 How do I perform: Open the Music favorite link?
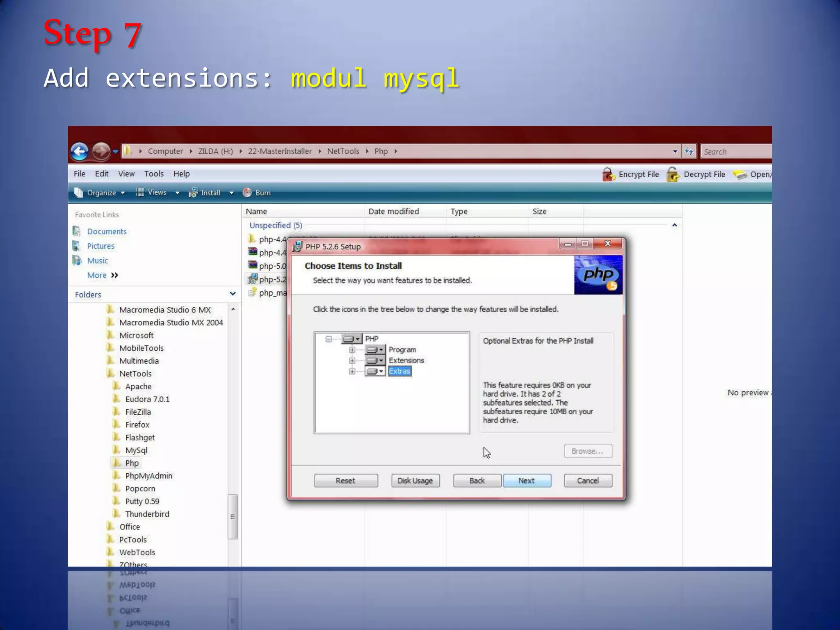tap(97, 260)
